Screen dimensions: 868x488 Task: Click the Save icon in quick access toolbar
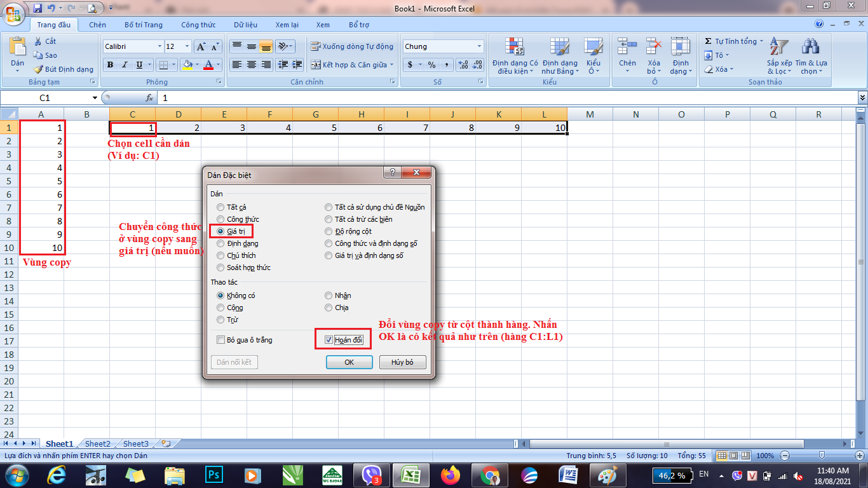[x=37, y=8]
